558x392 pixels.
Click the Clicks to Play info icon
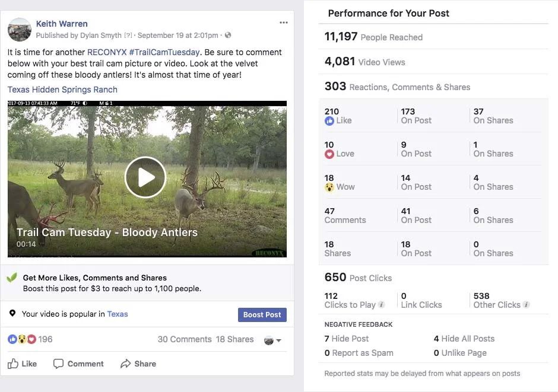(381, 305)
